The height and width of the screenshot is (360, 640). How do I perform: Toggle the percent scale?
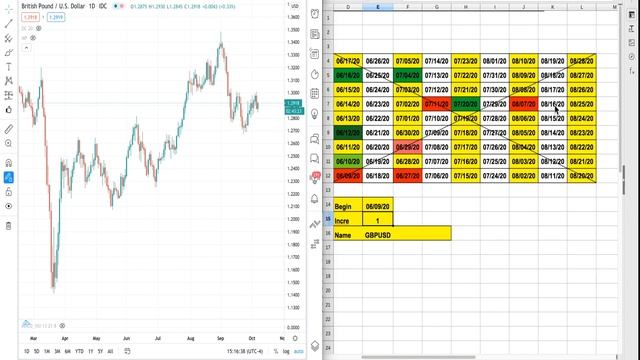(x=276, y=351)
